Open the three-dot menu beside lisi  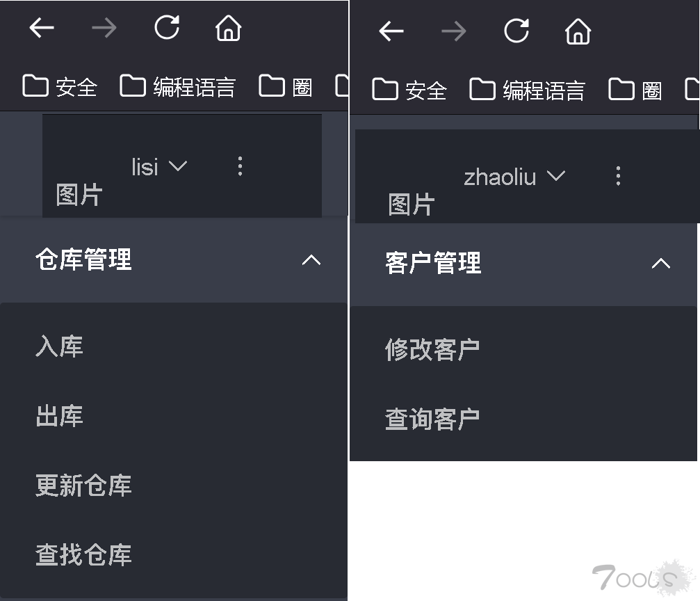coord(241,166)
